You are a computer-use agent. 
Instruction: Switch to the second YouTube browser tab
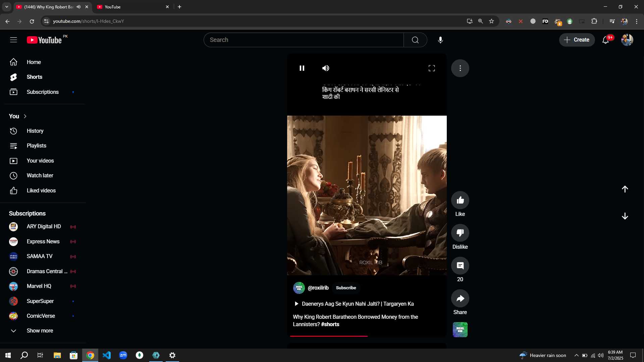point(133,7)
